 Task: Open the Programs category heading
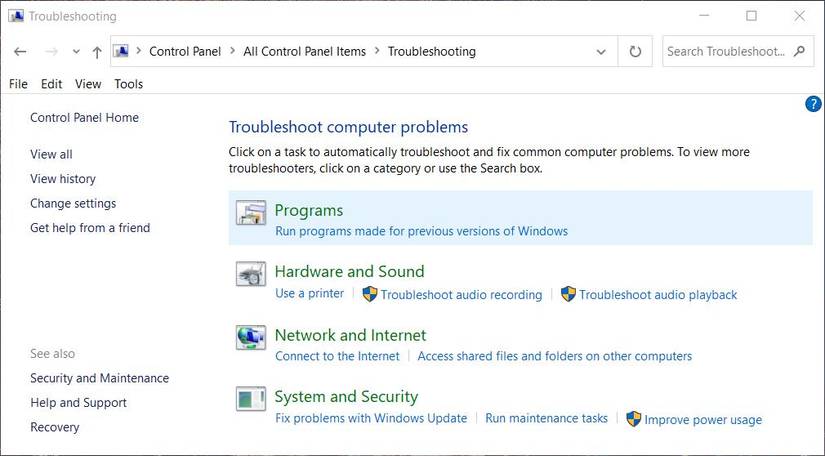point(309,210)
